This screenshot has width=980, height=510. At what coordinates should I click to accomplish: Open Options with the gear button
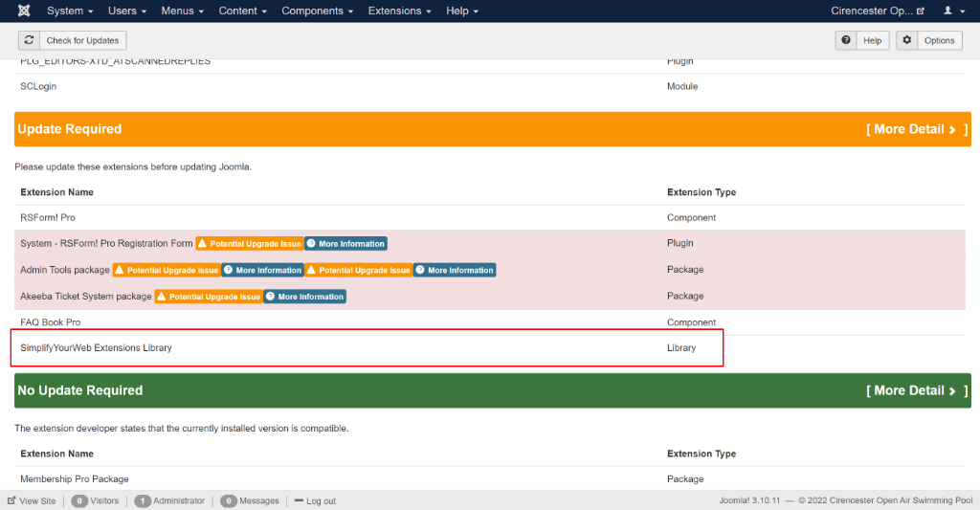point(929,40)
